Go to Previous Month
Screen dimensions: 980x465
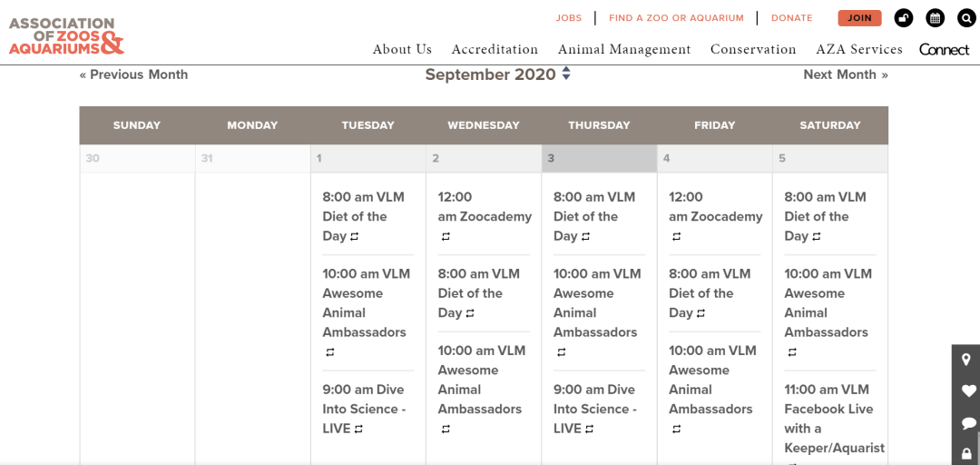(x=133, y=74)
